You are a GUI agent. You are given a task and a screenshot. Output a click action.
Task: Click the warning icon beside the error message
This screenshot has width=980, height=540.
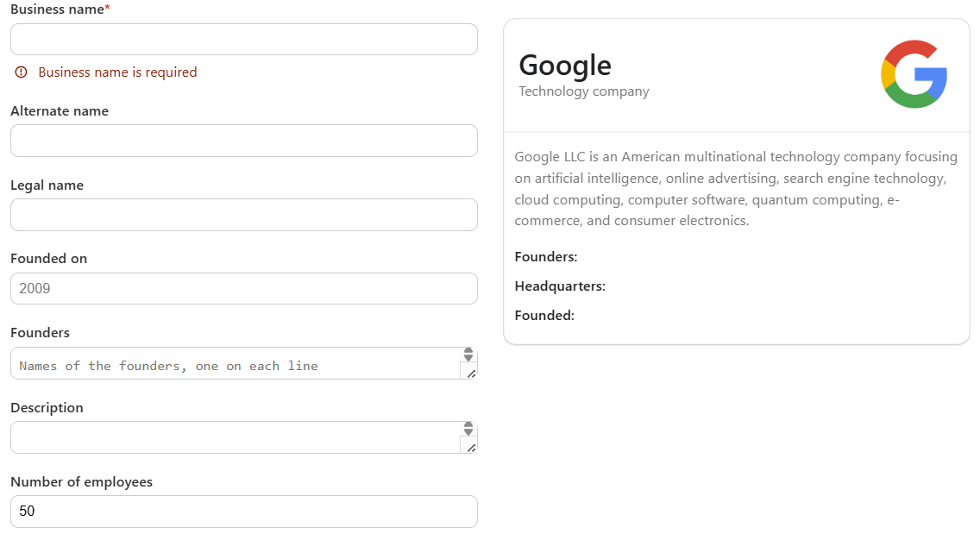point(21,72)
